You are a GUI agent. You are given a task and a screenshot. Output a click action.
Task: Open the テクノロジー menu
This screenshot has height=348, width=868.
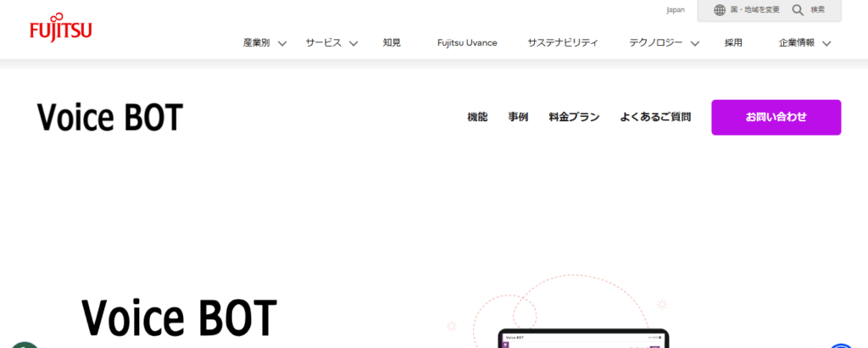pos(655,43)
